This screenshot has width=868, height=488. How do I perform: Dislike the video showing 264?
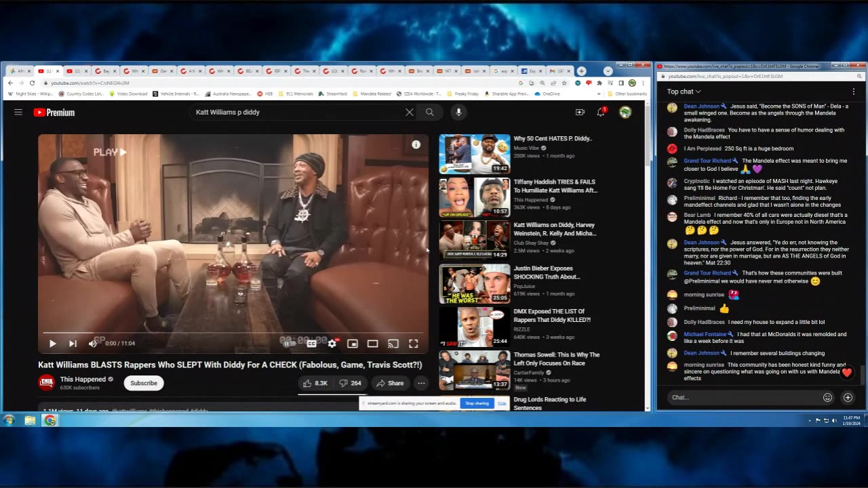pos(350,383)
